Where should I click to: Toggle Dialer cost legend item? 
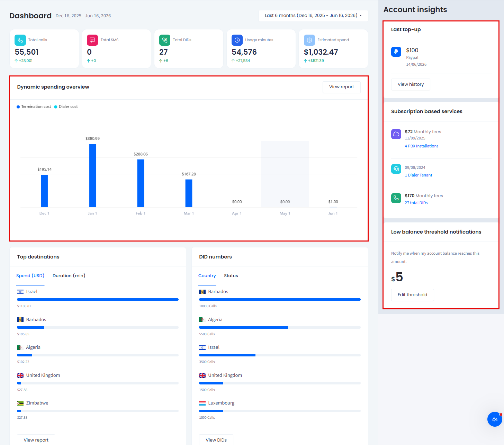coord(66,107)
